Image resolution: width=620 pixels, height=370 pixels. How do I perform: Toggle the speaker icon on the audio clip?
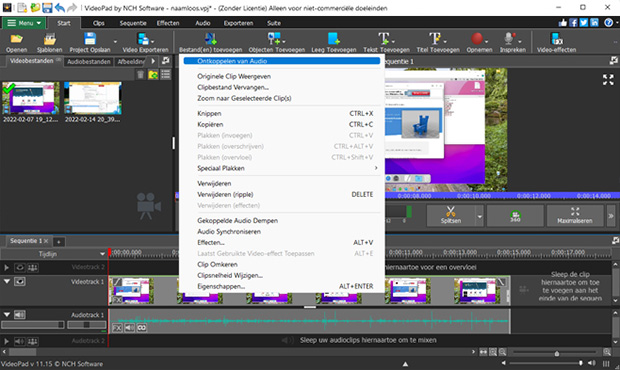pos(129,328)
